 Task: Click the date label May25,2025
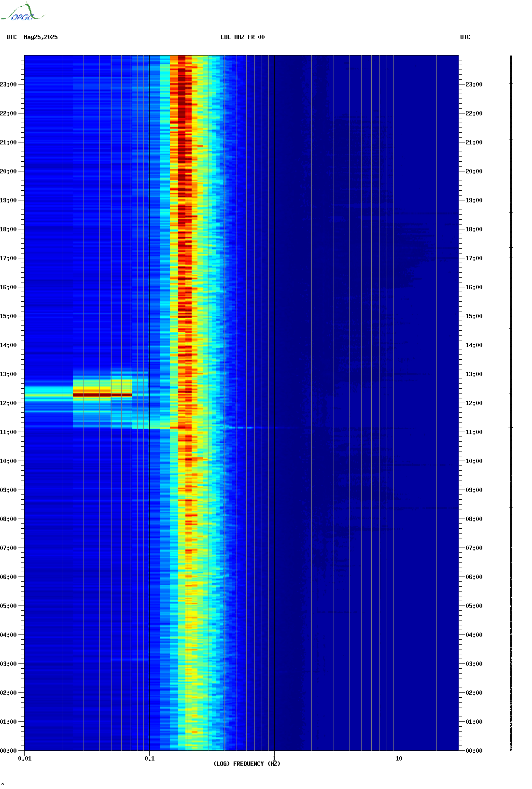pyautogui.click(x=41, y=37)
